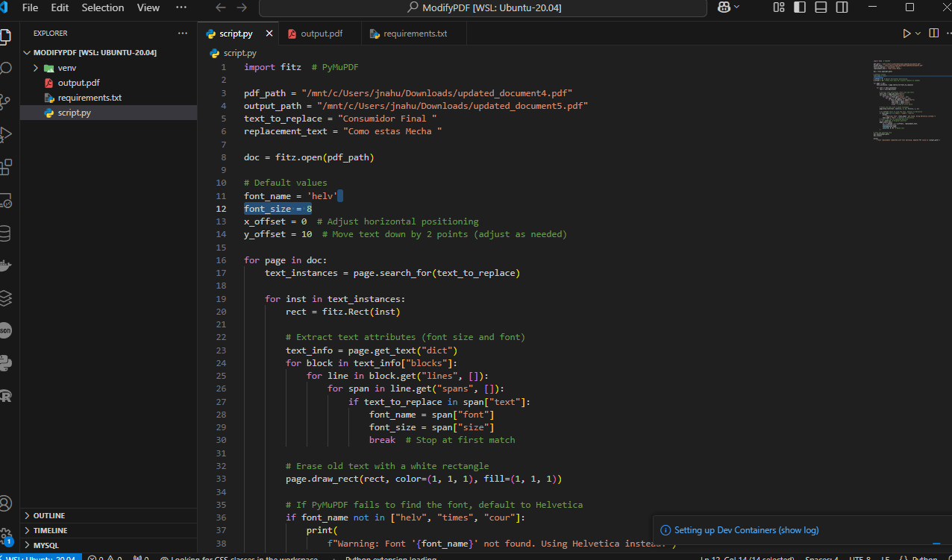The height and width of the screenshot is (560, 952).
Task: Open the Explorer view in activity bar
Action: tap(5, 36)
